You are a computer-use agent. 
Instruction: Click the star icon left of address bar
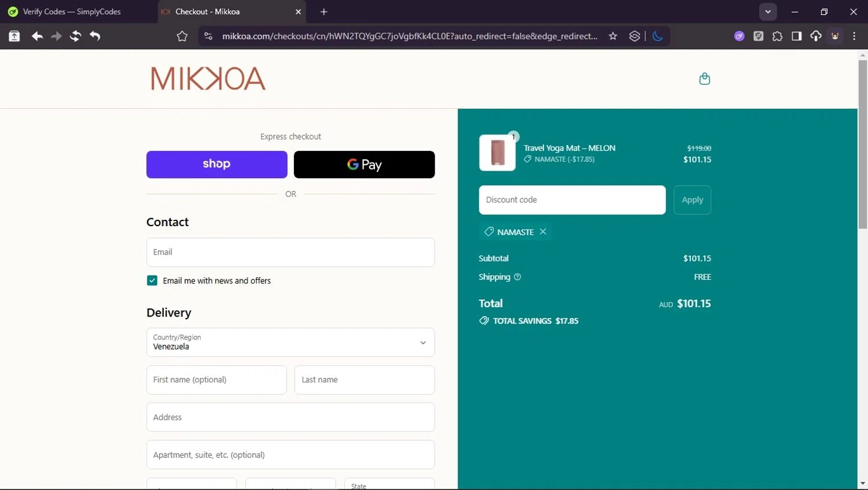[182, 36]
